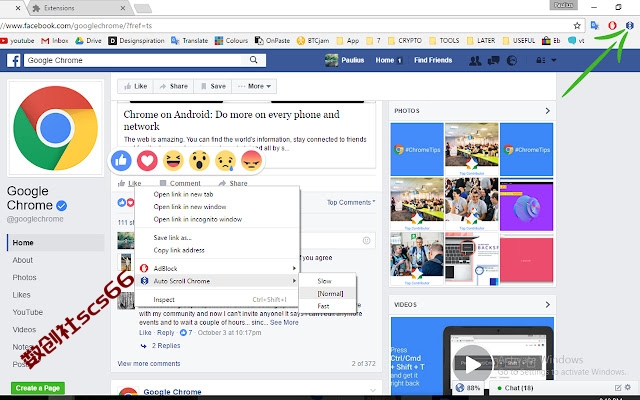The image size is (640, 400).
Task: Open the Drive bookmark
Action: coord(88,41)
